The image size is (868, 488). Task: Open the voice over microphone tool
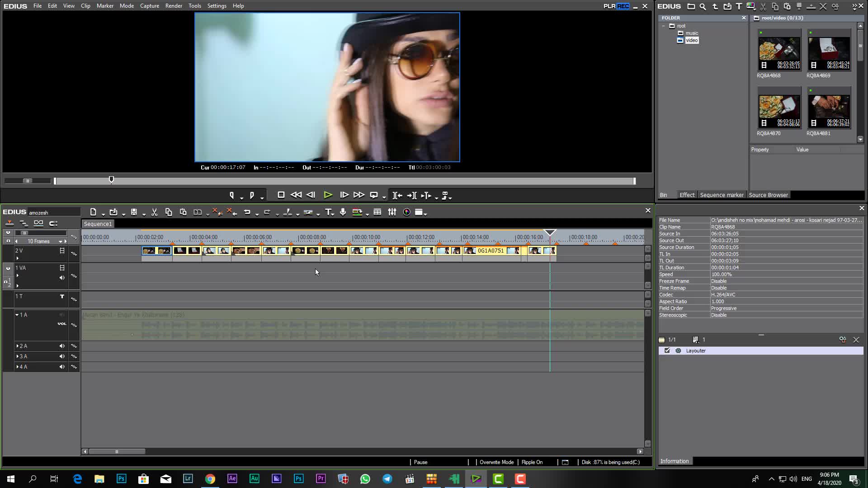click(343, 212)
